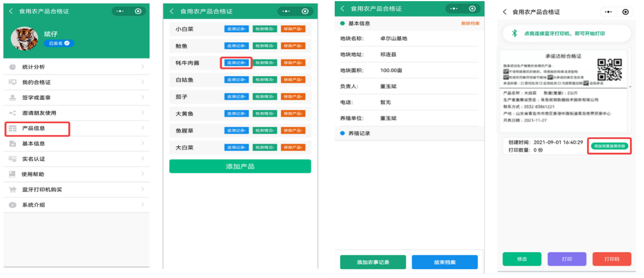Expand the 检测情况 dropdown for 小白菜

[x=264, y=29]
